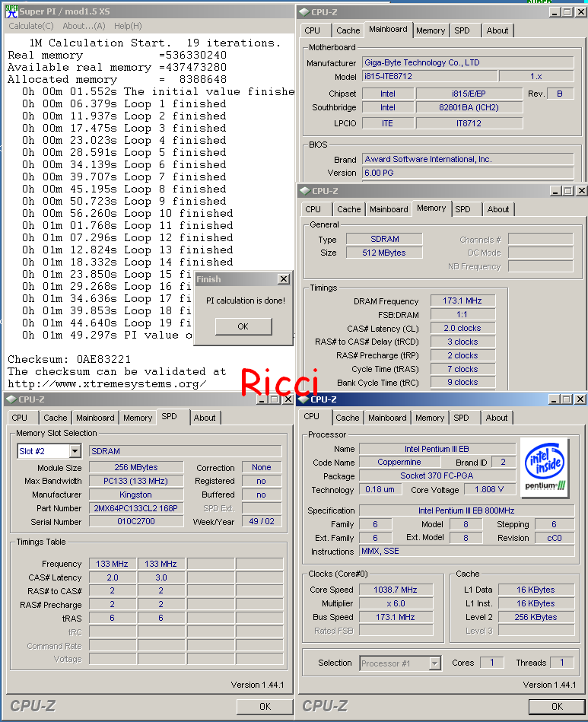This screenshot has width=588, height=722.
Task: Click the 512 MBytes memory size field
Action: coord(384,253)
